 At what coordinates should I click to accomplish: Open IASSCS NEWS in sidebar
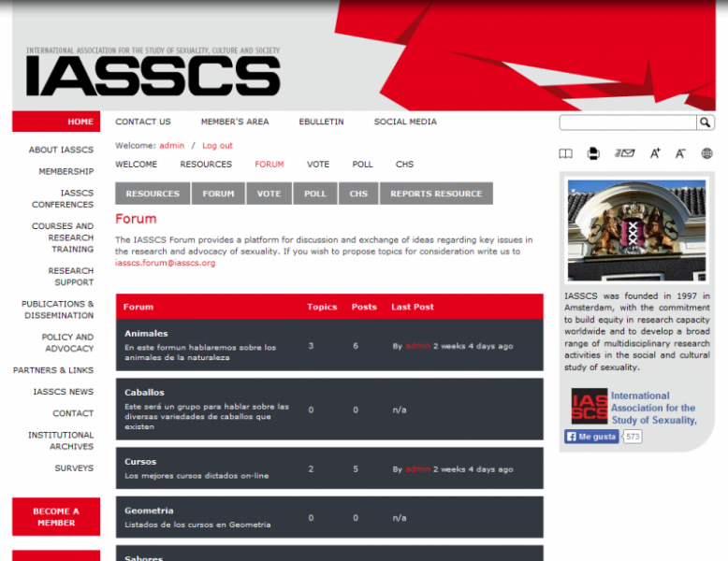pyautogui.click(x=63, y=392)
